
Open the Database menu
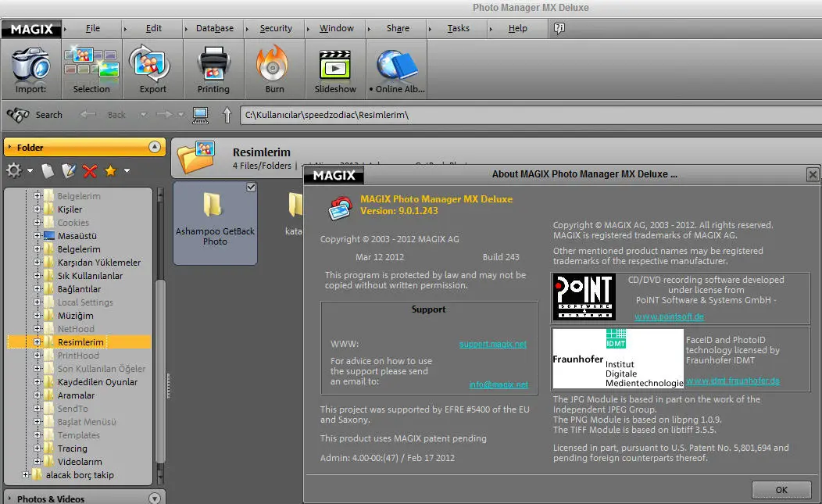215,28
